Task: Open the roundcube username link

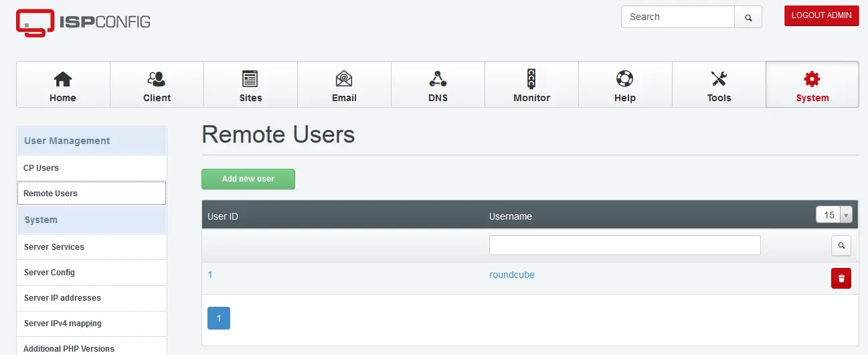Action: pyautogui.click(x=512, y=275)
